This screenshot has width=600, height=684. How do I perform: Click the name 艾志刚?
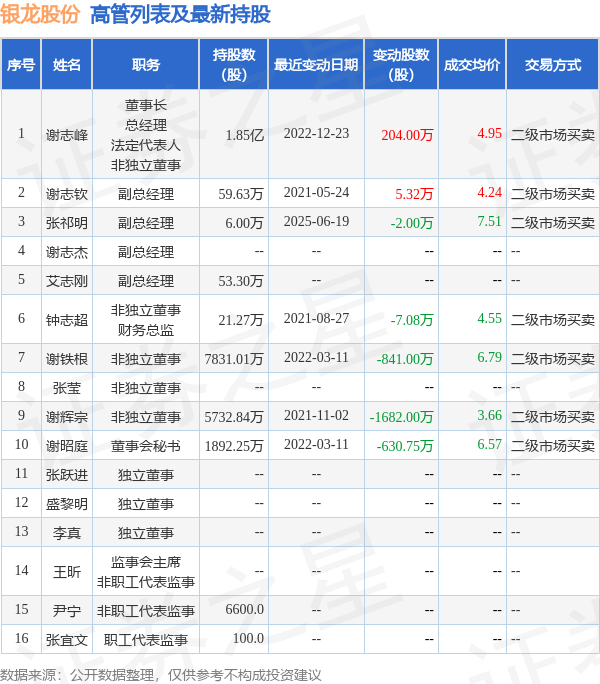pyautogui.click(x=67, y=281)
